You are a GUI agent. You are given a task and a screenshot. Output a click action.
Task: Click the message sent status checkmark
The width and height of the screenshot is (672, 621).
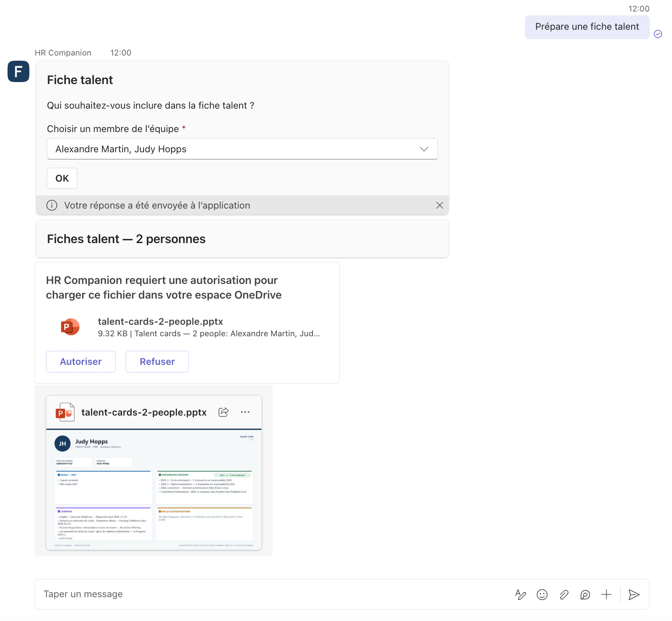[658, 34]
